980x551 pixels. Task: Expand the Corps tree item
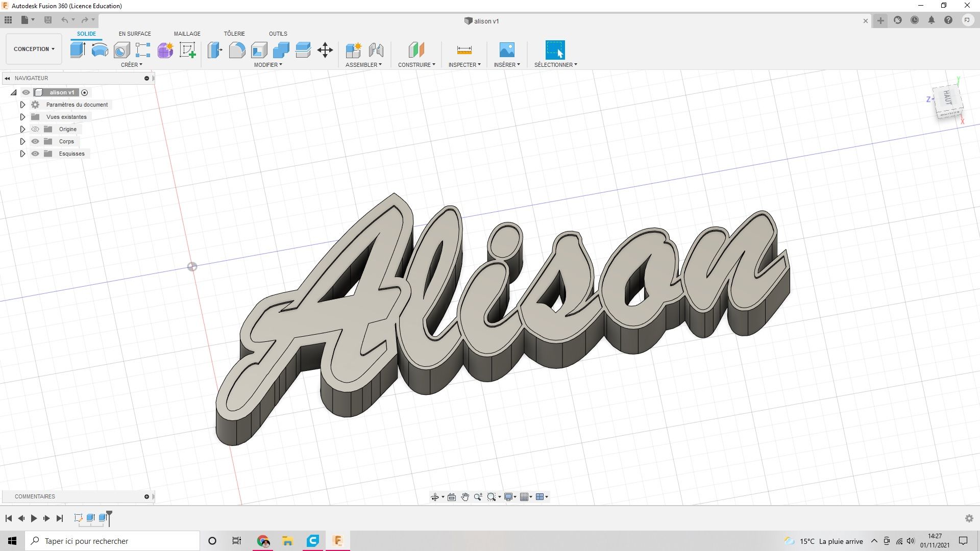click(22, 141)
